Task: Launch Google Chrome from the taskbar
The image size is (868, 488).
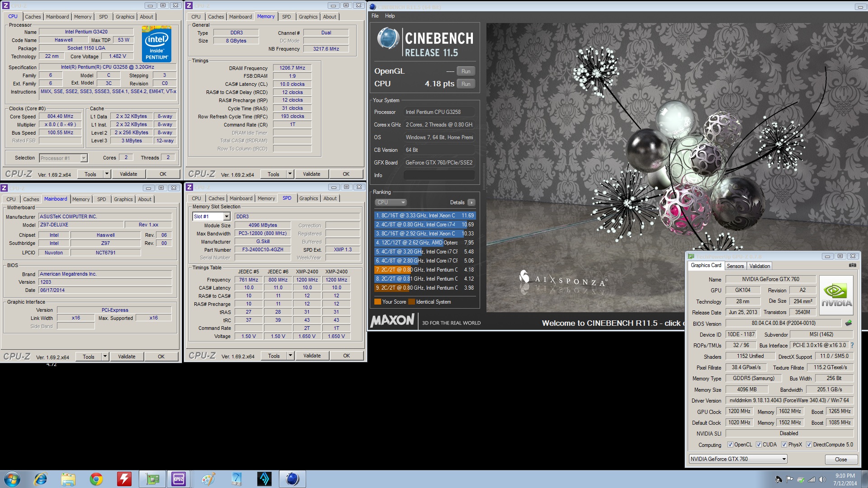Action: (96, 479)
